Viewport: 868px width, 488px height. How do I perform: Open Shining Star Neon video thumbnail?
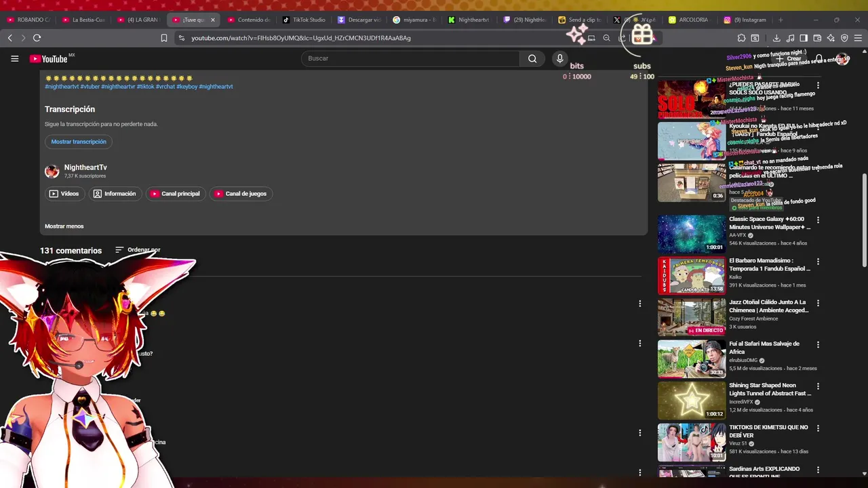tap(692, 400)
